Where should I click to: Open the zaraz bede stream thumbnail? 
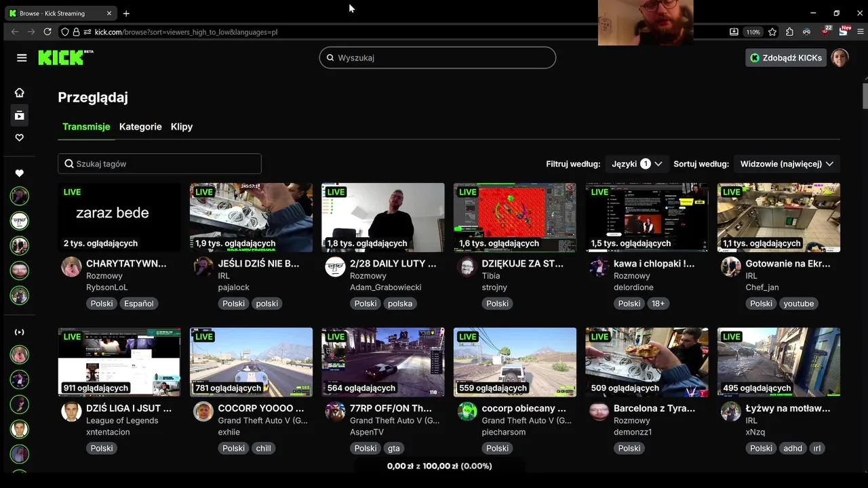(x=119, y=218)
